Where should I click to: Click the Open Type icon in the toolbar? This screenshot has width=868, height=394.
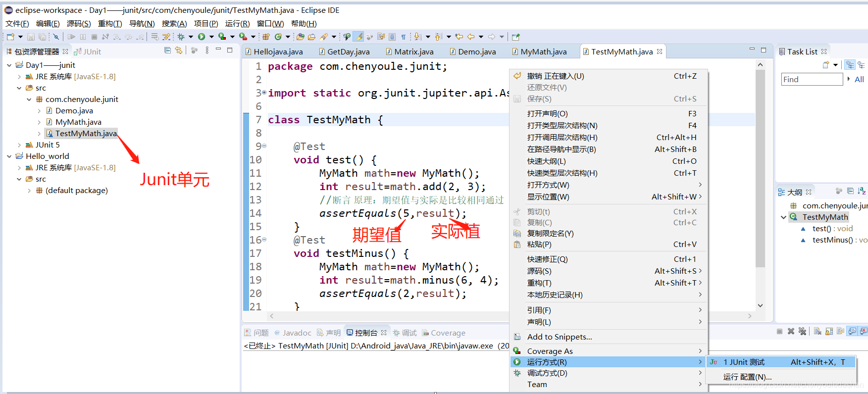click(x=300, y=37)
